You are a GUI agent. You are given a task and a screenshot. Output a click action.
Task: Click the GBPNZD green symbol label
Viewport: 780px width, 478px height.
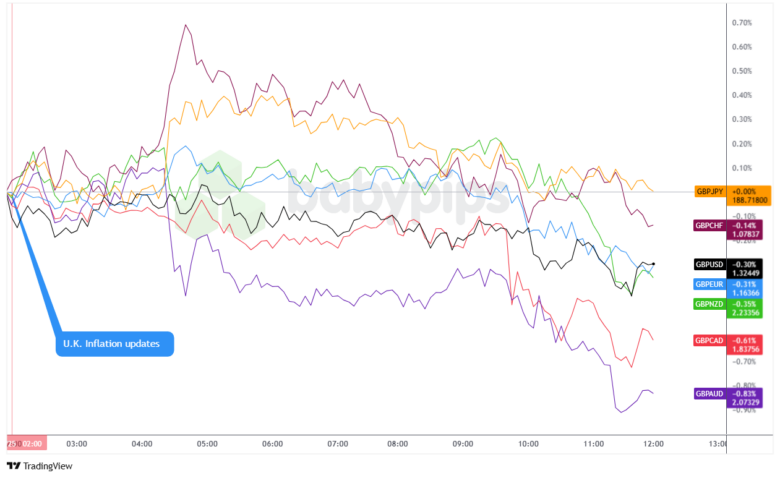709,303
